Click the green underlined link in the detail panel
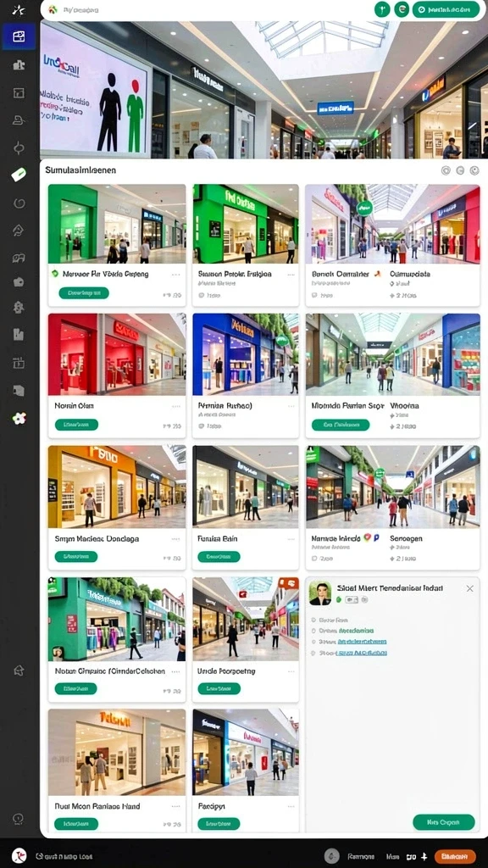This screenshot has height=868, width=488. tap(355, 631)
